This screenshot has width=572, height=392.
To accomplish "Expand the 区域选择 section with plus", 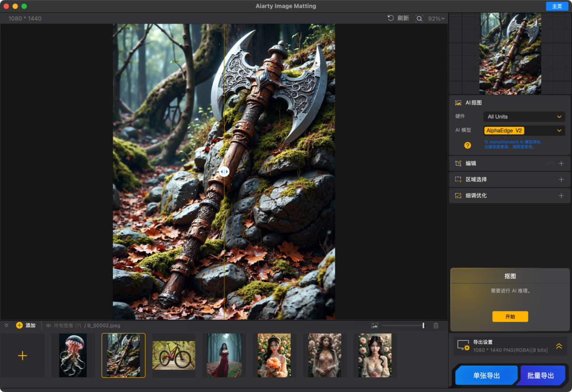I will [x=561, y=180].
